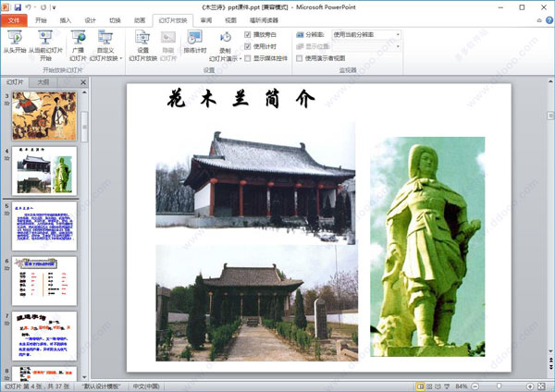This screenshot has height=392, width=555.
Task: Click the Resolution (分辨率) monitor icon
Action: click(x=300, y=35)
